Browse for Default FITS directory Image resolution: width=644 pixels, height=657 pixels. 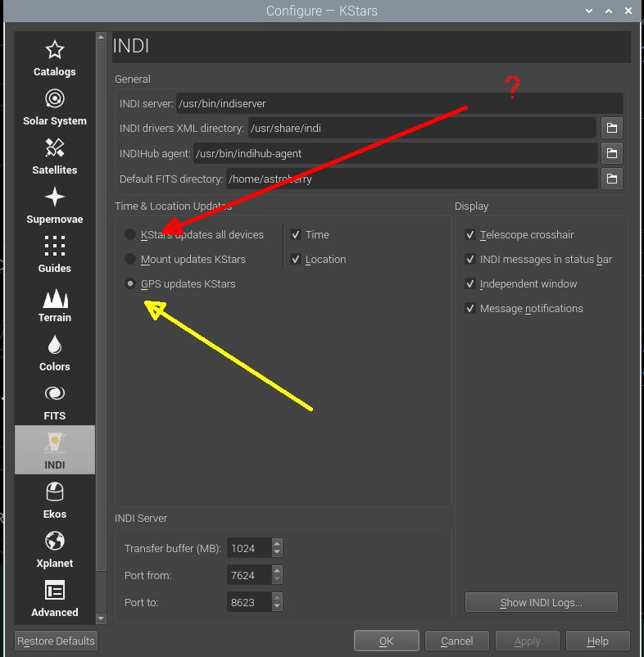pos(612,179)
